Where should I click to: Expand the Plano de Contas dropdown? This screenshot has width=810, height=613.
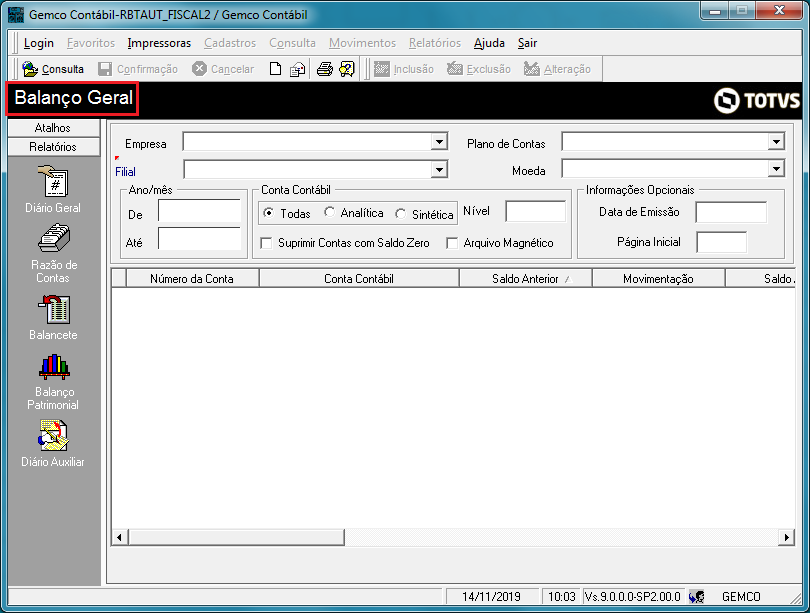tap(776, 142)
